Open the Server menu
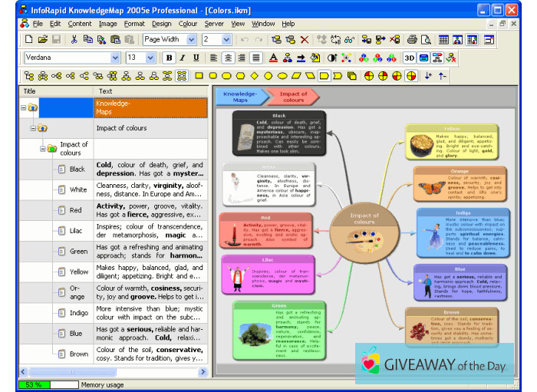Viewport: 537px width, 392px height. [214, 24]
